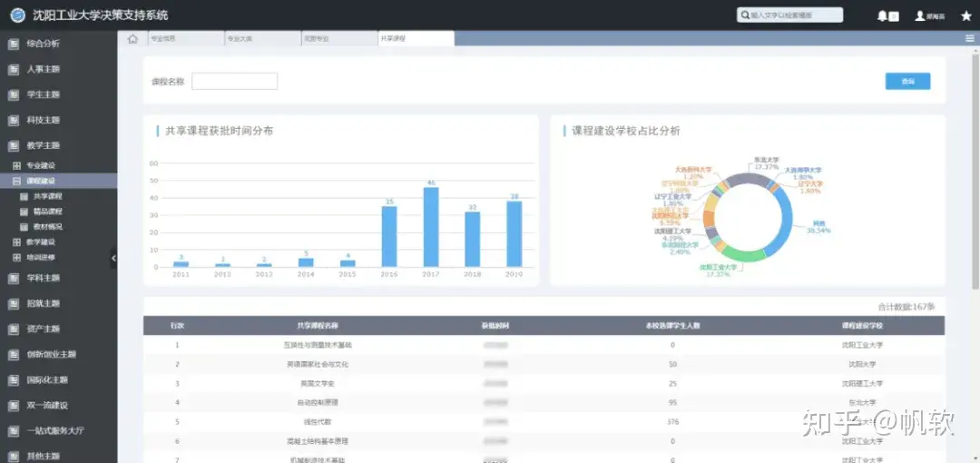The width and height of the screenshot is (980, 463).
Task: Click the 综合分析 sidebar icon
Action: (13, 44)
